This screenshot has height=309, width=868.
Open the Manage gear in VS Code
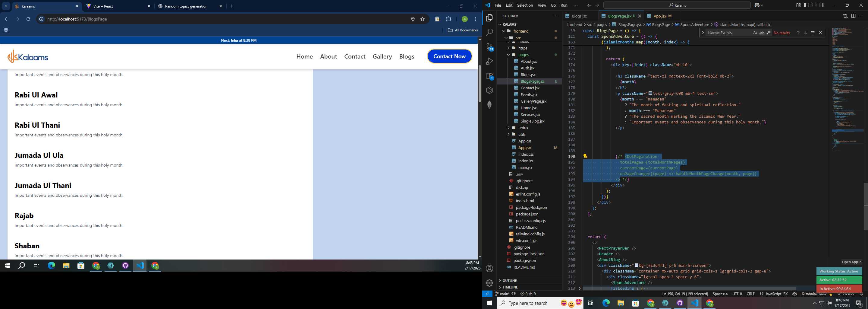pyautogui.click(x=489, y=283)
